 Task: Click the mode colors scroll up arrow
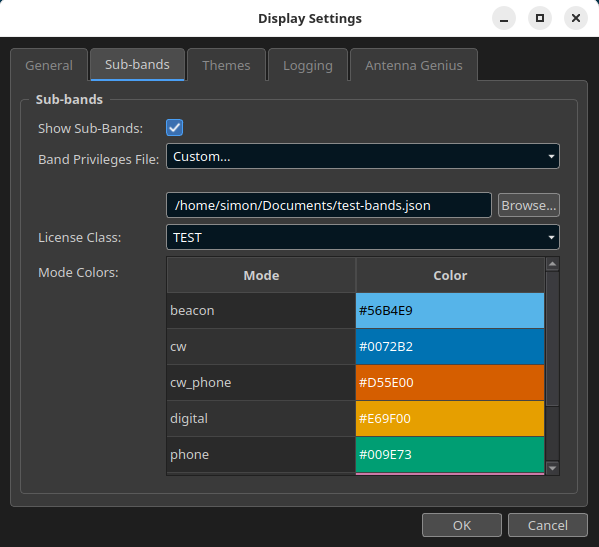pos(552,264)
